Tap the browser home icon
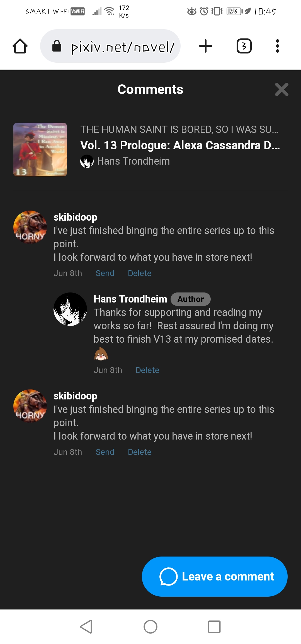The height and width of the screenshot is (644, 301). (20, 46)
